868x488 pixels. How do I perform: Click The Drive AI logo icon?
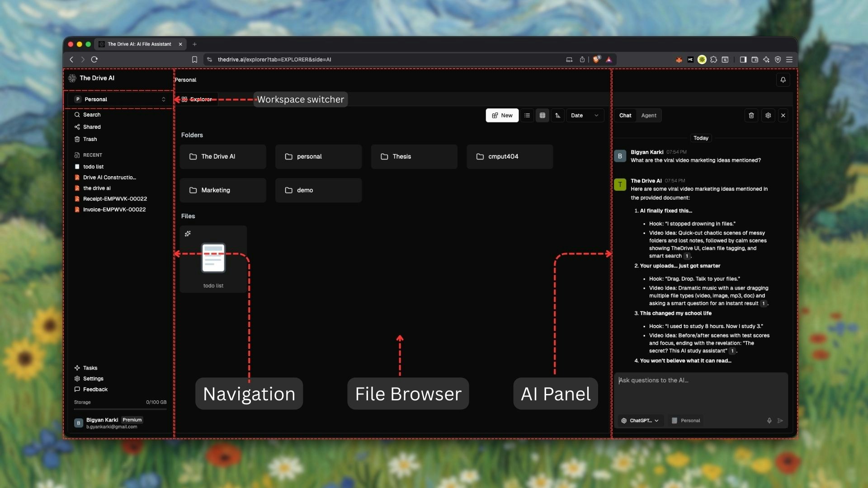pos(72,78)
